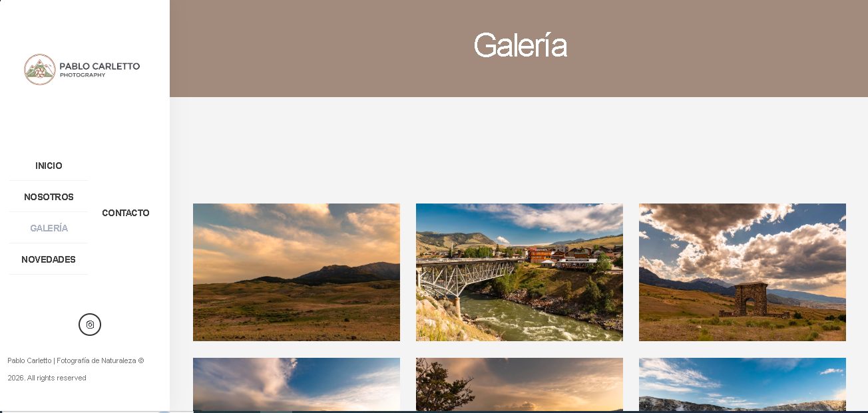Open the bridge over river photo

point(519,272)
